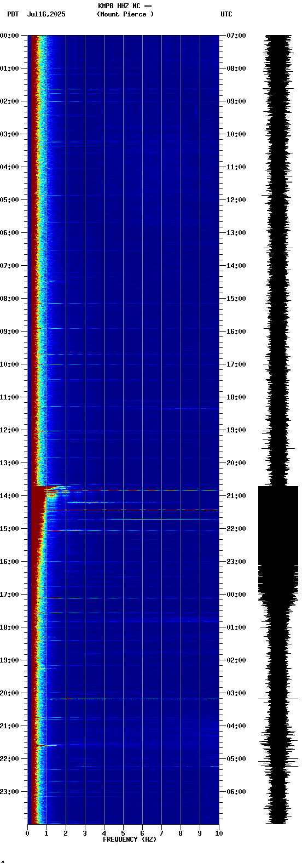
Task: Click the 06:00 label on UTC axis
Action: [x=236, y=792]
